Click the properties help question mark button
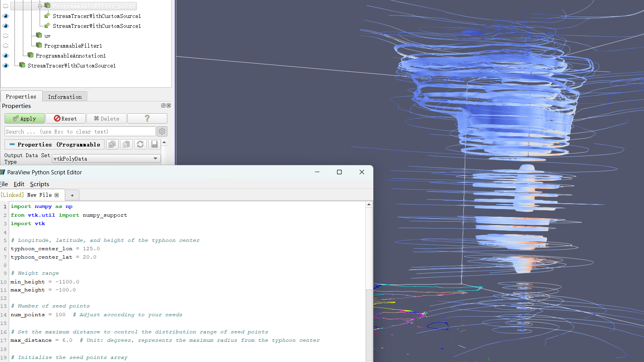The height and width of the screenshot is (362, 644). (147, 119)
